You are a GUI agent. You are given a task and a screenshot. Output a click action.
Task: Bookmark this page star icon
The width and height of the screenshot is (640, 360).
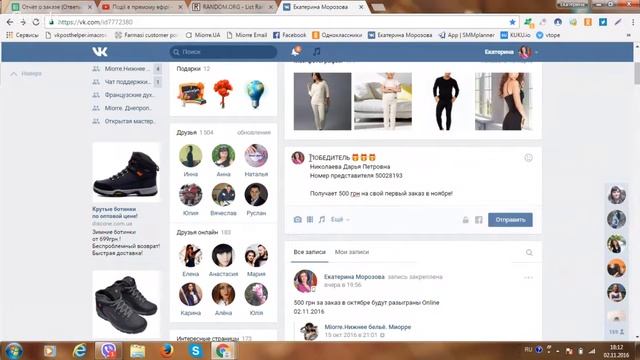tap(512, 22)
